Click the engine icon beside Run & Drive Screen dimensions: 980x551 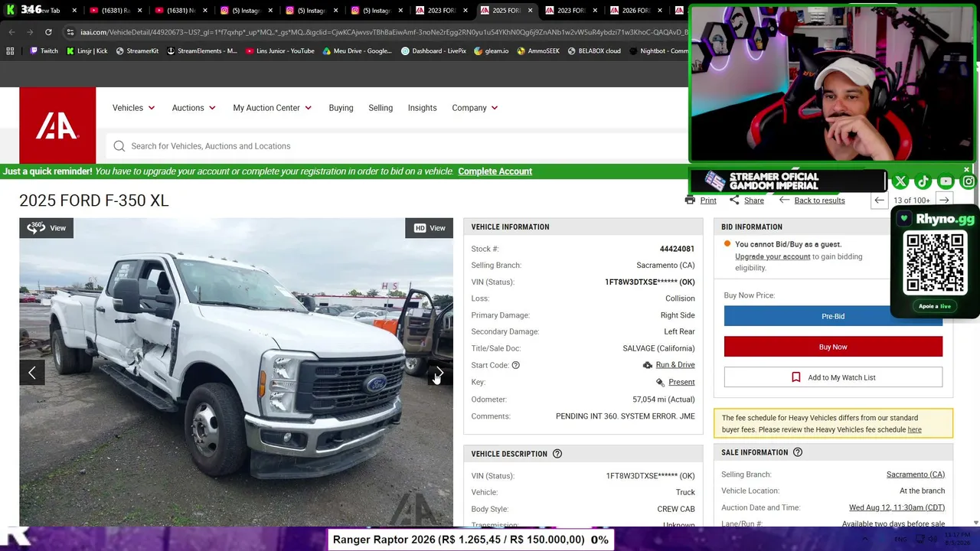(648, 365)
